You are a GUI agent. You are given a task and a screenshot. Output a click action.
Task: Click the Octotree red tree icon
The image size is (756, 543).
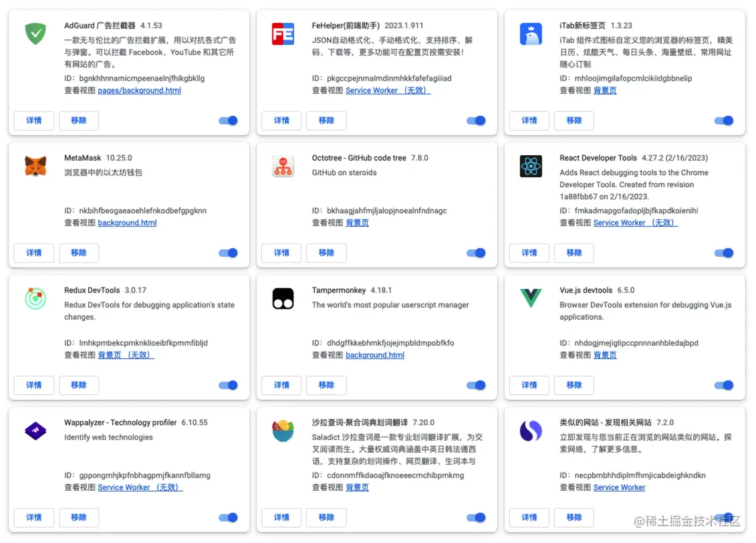point(283,167)
